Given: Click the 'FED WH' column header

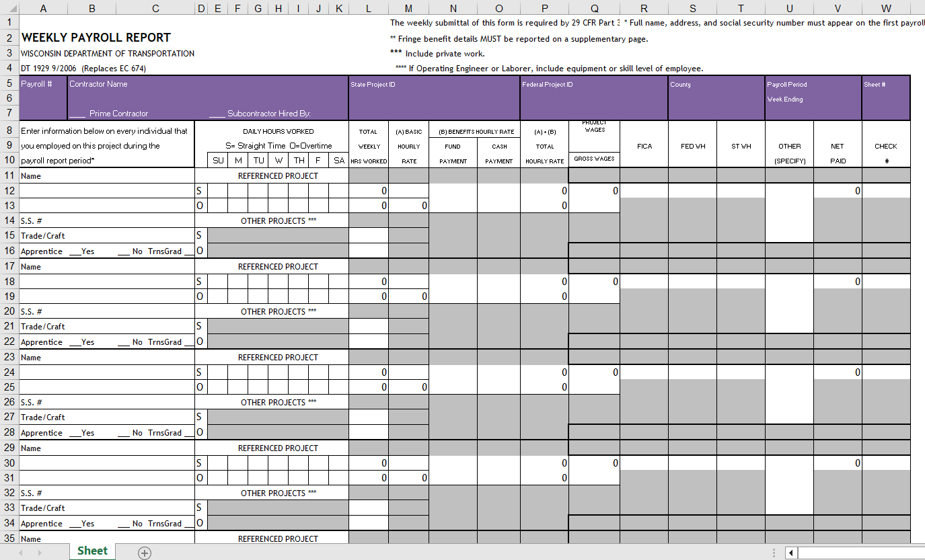Looking at the screenshot, I should click(692, 146).
